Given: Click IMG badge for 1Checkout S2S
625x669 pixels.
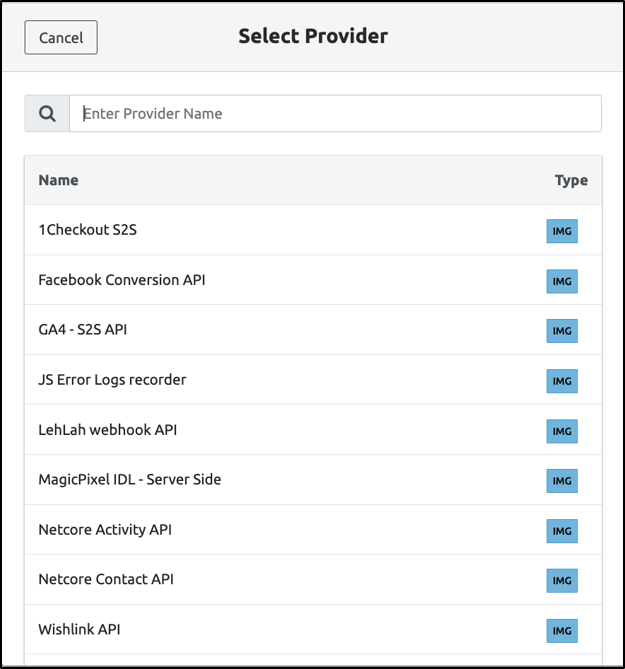Looking at the screenshot, I should click(x=562, y=231).
